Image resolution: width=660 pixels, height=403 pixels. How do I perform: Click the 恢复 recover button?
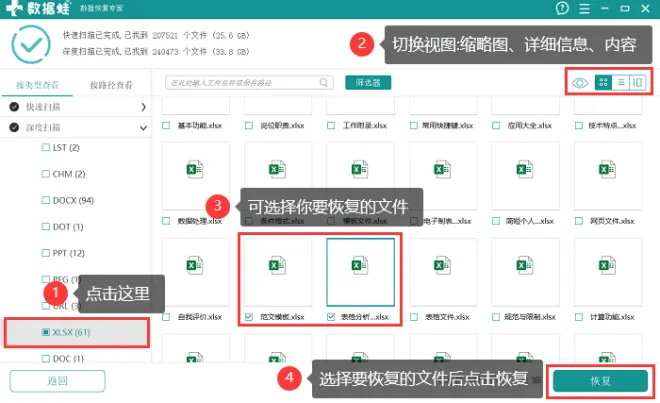click(600, 381)
